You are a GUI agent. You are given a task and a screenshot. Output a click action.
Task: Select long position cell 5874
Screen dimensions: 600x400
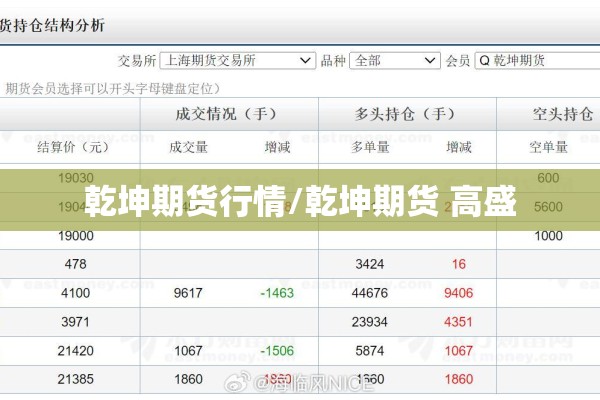coord(370,351)
